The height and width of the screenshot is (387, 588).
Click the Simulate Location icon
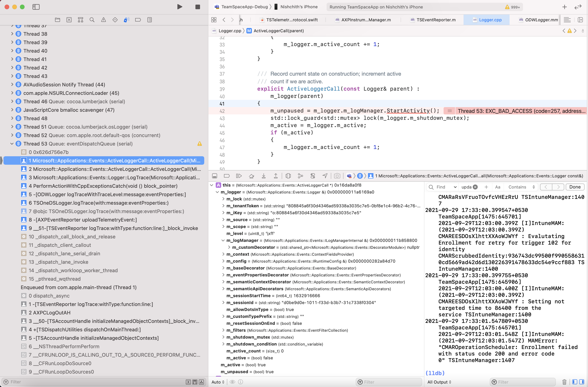[x=325, y=176]
